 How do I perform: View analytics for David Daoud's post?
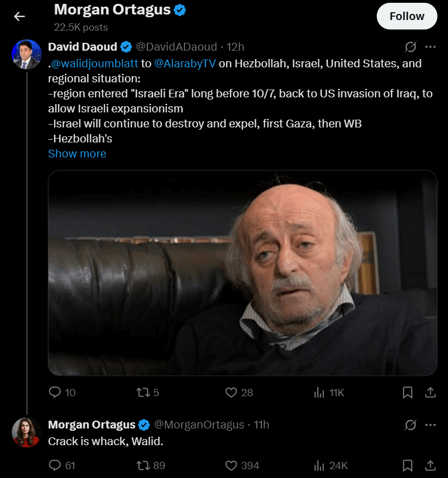click(319, 392)
